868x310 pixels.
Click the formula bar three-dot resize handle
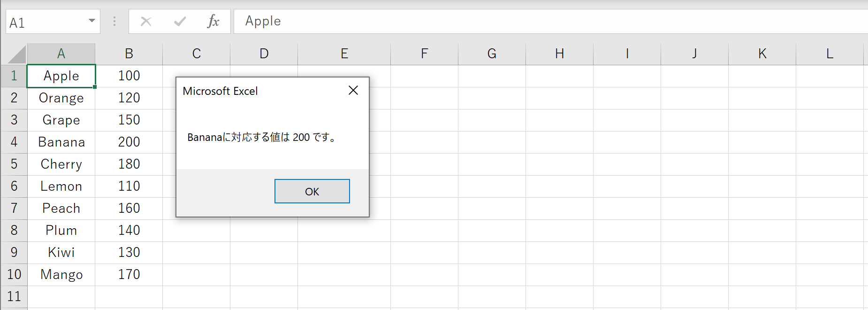(x=114, y=21)
